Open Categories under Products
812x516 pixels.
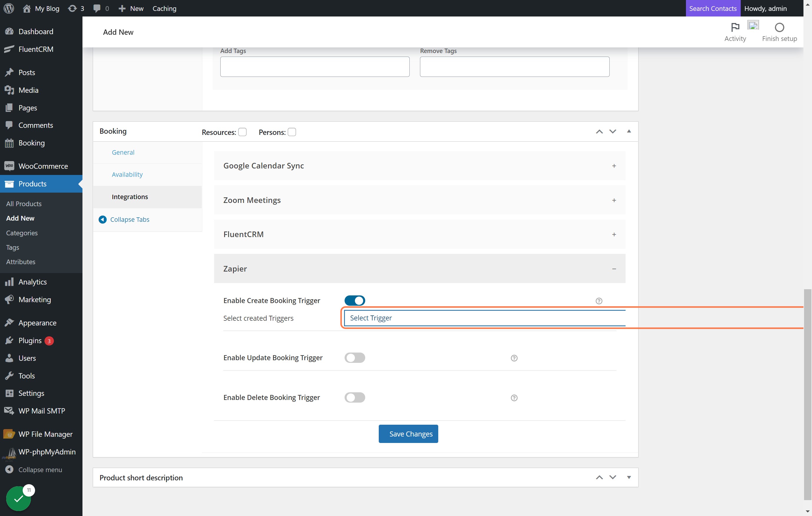(x=22, y=233)
